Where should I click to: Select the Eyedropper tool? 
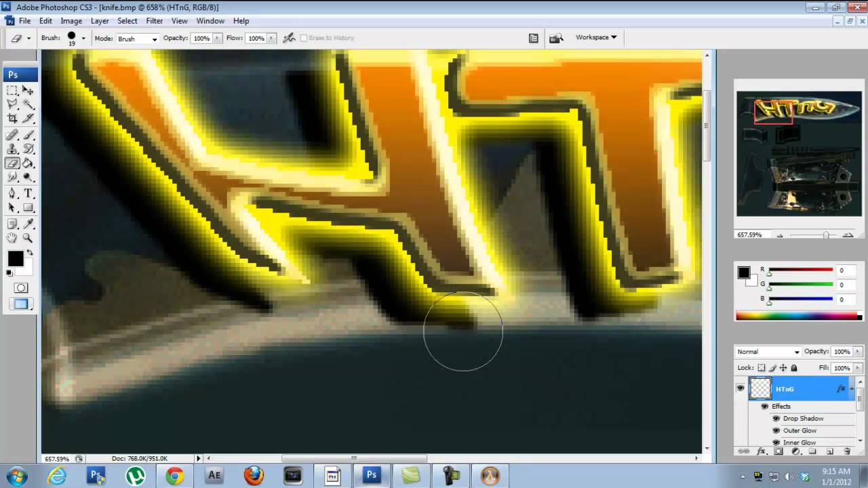point(28,224)
